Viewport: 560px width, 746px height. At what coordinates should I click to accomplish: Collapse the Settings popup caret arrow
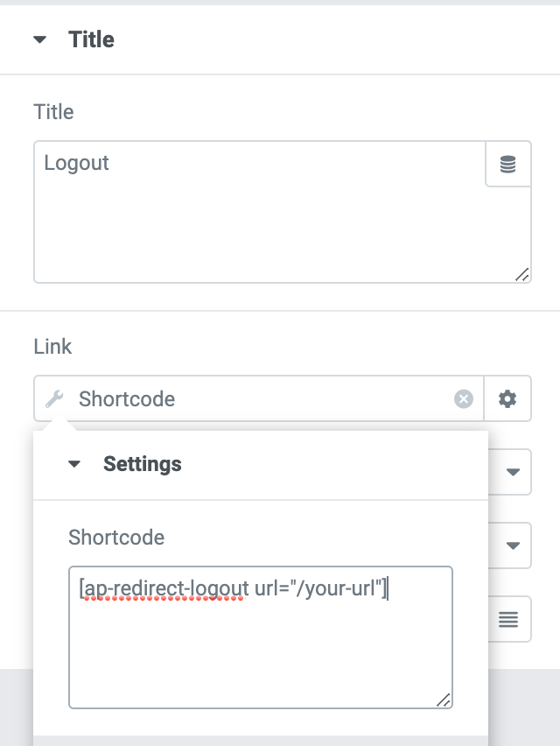pos(74,464)
